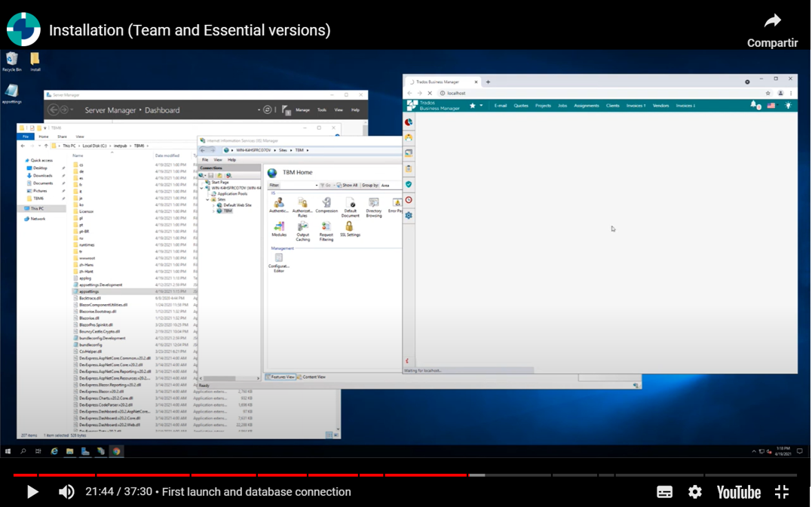
Task: Switch to Features View tab in IIS
Action: click(x=280, y=377)
